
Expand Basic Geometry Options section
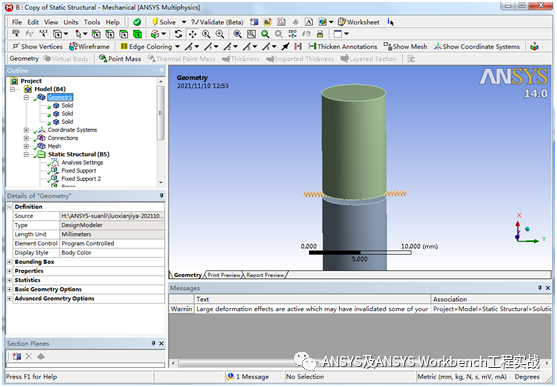point(10,290)
